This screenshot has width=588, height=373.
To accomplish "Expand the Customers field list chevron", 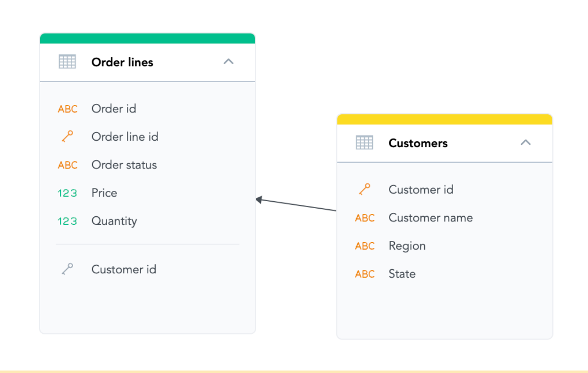I will (526, 142).
